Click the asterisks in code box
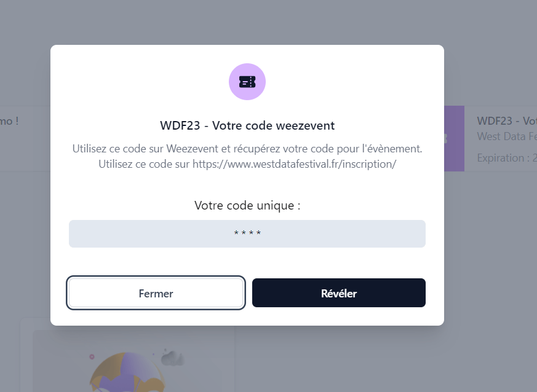 [x=247, y=233]
